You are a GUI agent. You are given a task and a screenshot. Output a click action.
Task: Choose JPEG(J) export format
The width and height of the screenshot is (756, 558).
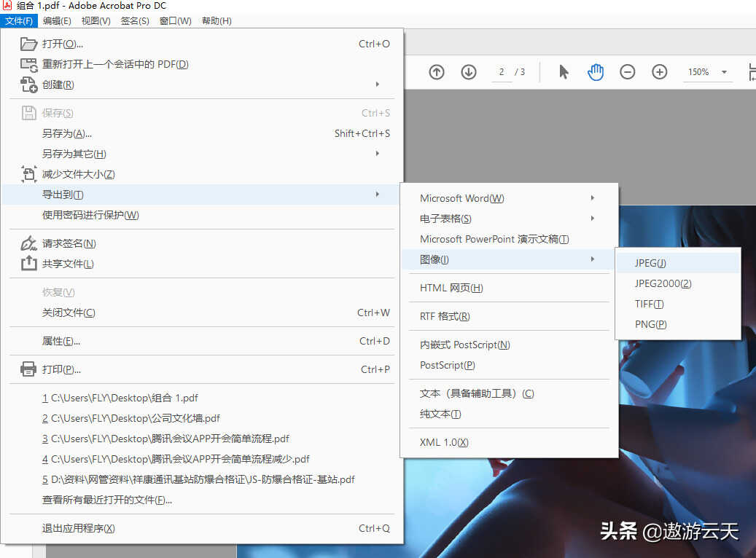pyautogui.click(x=678, y=263)
